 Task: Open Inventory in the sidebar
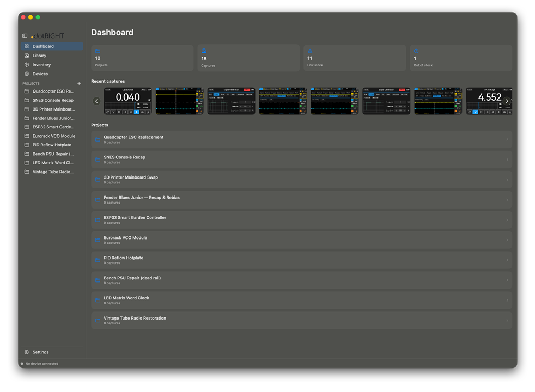point(52,65)
